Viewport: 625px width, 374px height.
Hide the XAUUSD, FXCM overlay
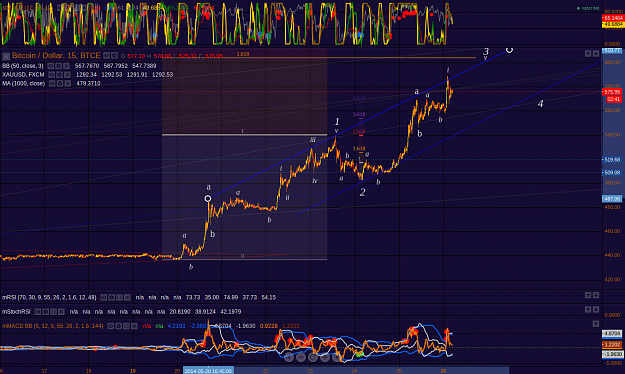(52, 75)
